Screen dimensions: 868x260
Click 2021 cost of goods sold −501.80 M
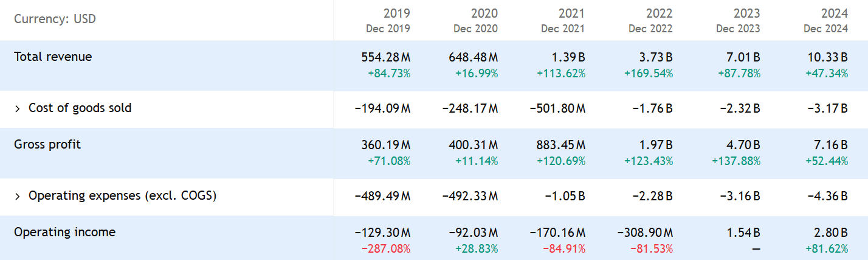557,109
